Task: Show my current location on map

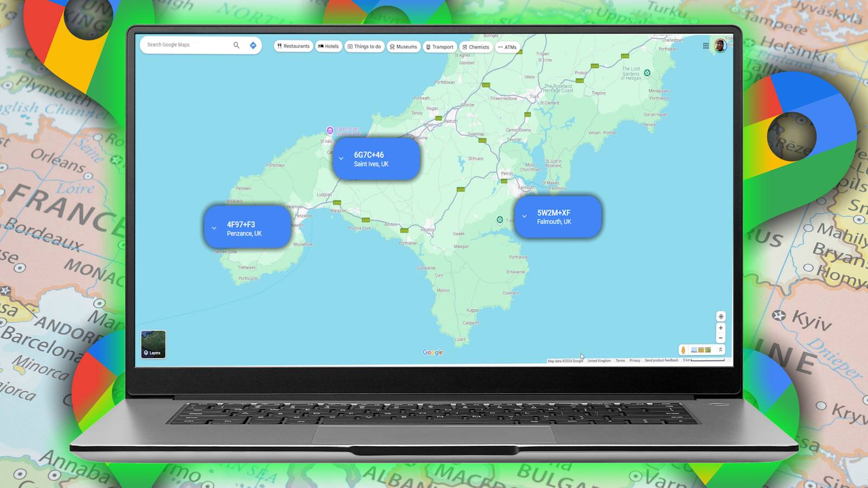Action: tap(721, 317)
